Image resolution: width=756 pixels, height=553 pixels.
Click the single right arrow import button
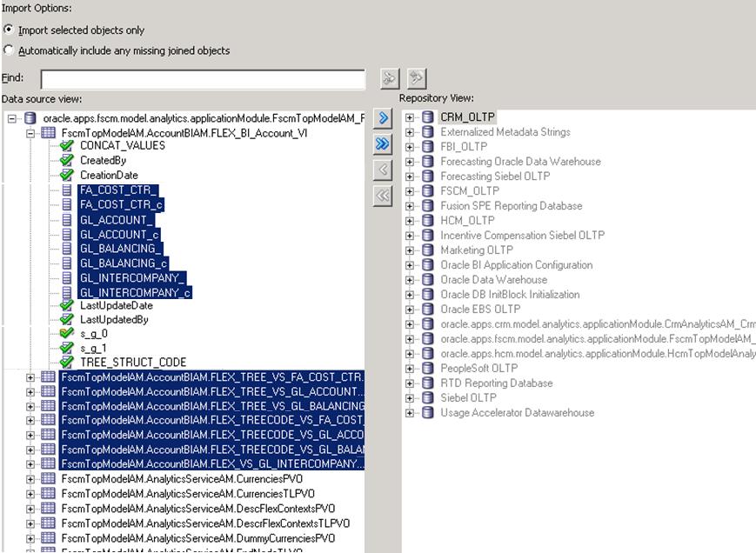(x=385, y=117)
